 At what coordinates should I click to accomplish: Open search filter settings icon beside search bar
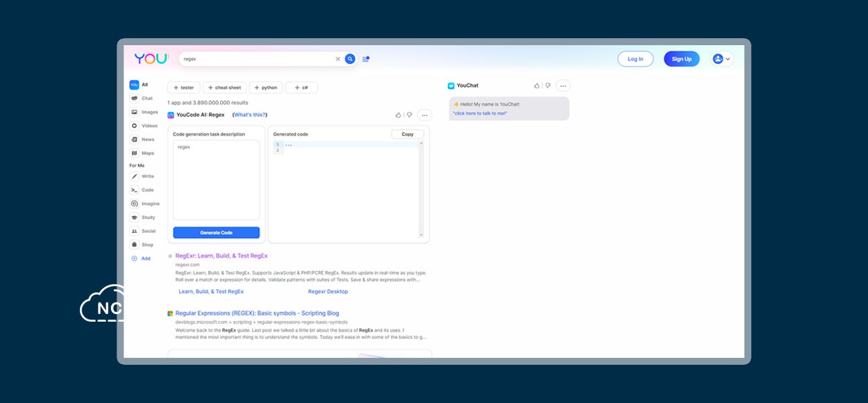click(366, 59)
